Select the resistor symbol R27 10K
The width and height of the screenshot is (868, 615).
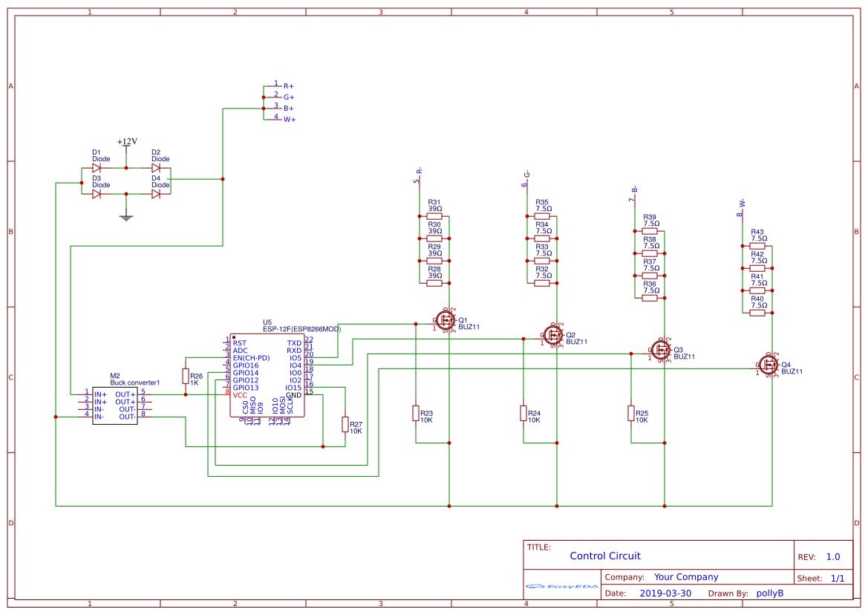345,425
